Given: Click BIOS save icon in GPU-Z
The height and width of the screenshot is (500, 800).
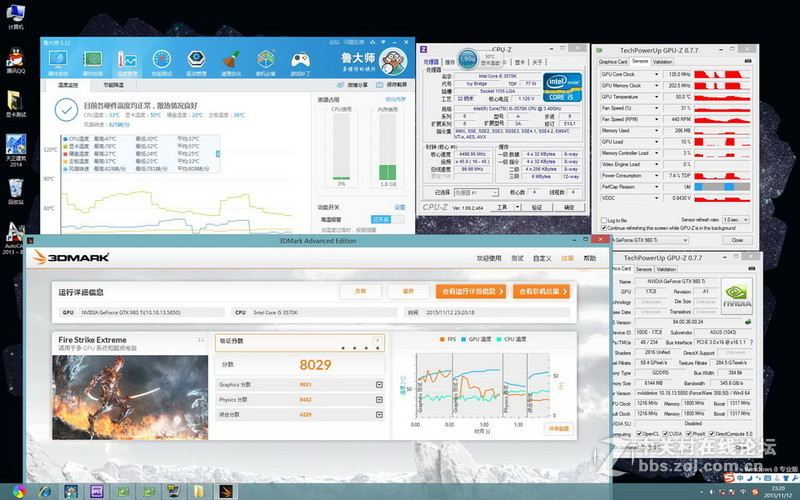Looking at the screenshot, I should click(x=748, y=322).
